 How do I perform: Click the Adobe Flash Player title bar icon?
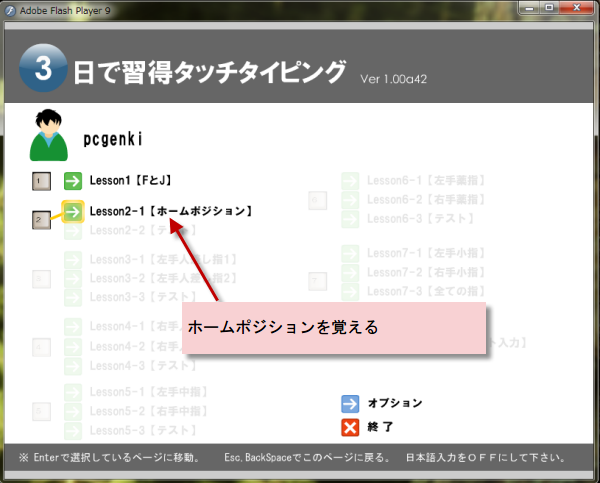(x=11, y=10)
